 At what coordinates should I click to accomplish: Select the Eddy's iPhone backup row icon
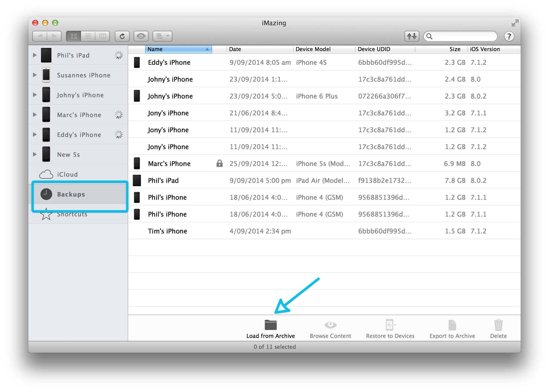coord(137,62)
